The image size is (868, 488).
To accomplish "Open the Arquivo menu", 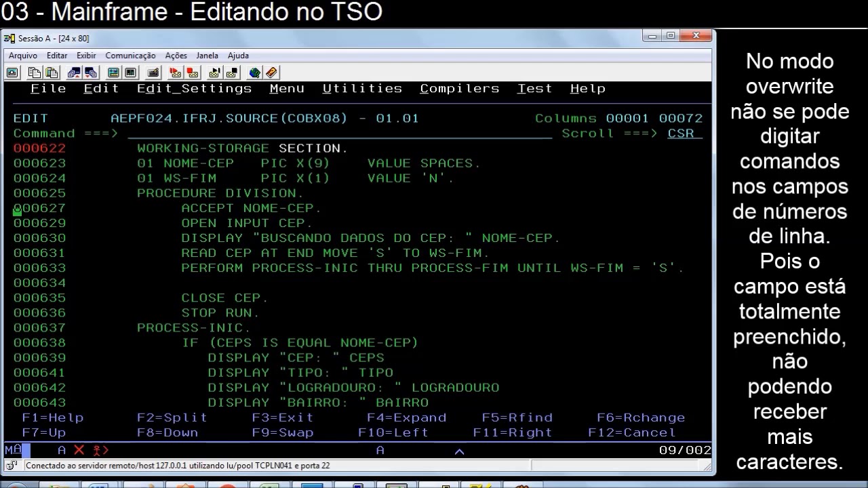I will (23, 56).
